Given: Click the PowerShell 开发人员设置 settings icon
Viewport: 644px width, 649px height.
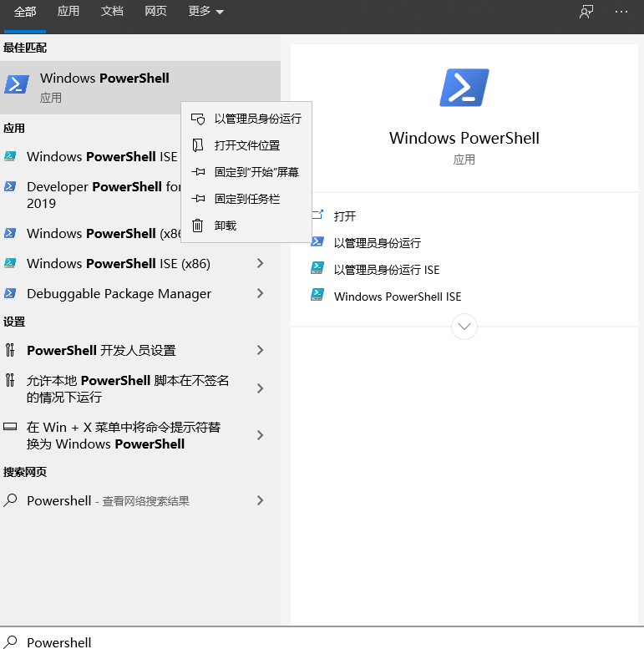Looking at the screenshot, I should tap(10, 350).
